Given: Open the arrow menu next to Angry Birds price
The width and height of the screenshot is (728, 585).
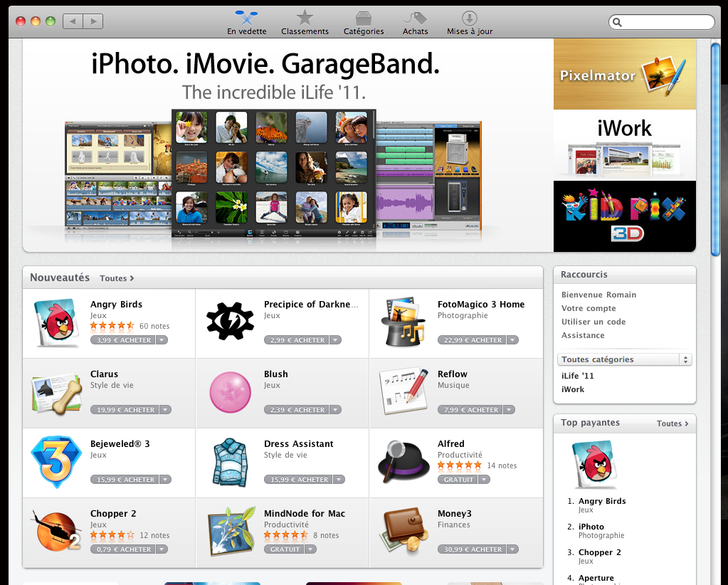Looking at the screenshot, I should [162, 340].
